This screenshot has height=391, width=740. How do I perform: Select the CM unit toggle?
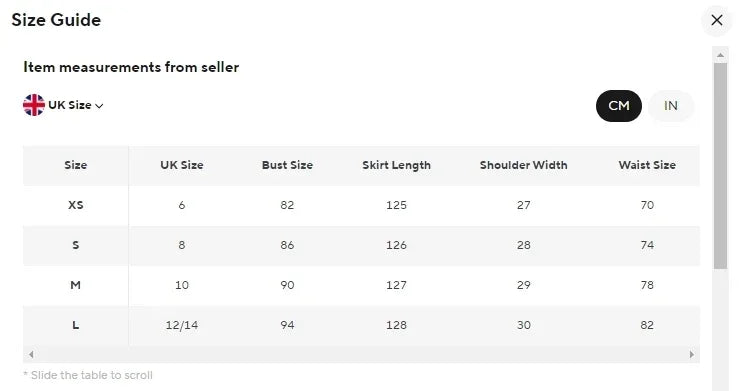pos(619,105)
